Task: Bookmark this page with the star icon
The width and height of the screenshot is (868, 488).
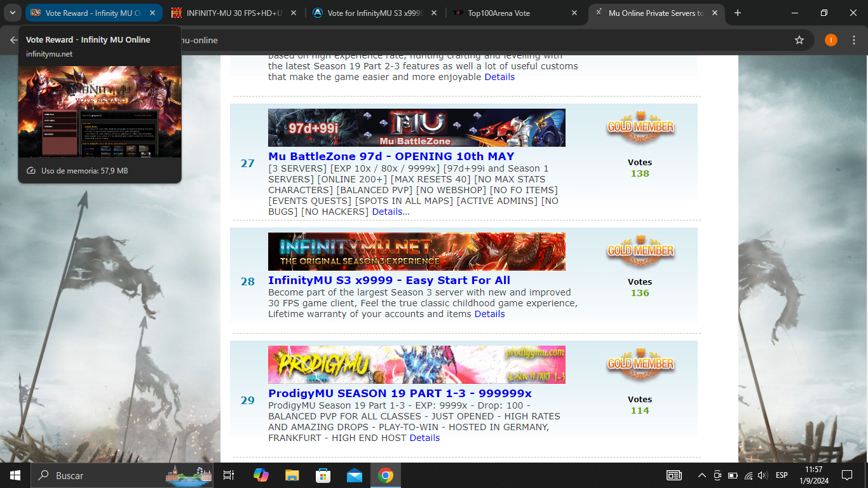Action: pos(799,40)
